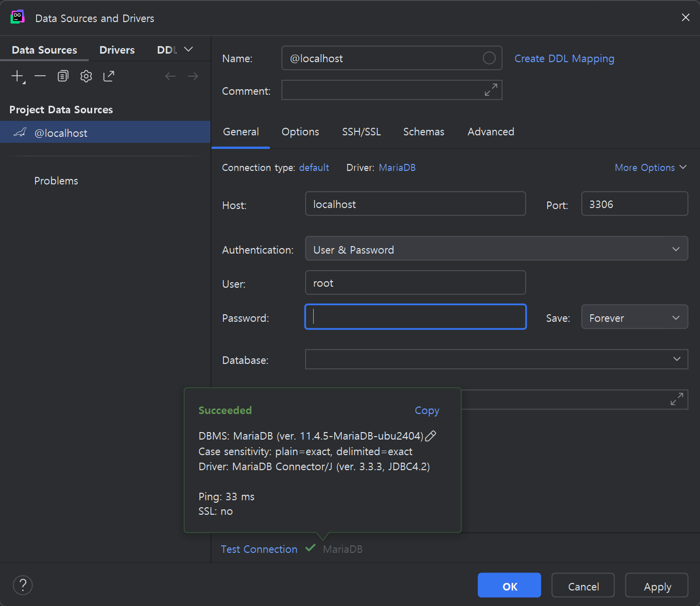Select the @localhost data source
The height and width of the screenshot is (606, 700).
click(105, 132)
